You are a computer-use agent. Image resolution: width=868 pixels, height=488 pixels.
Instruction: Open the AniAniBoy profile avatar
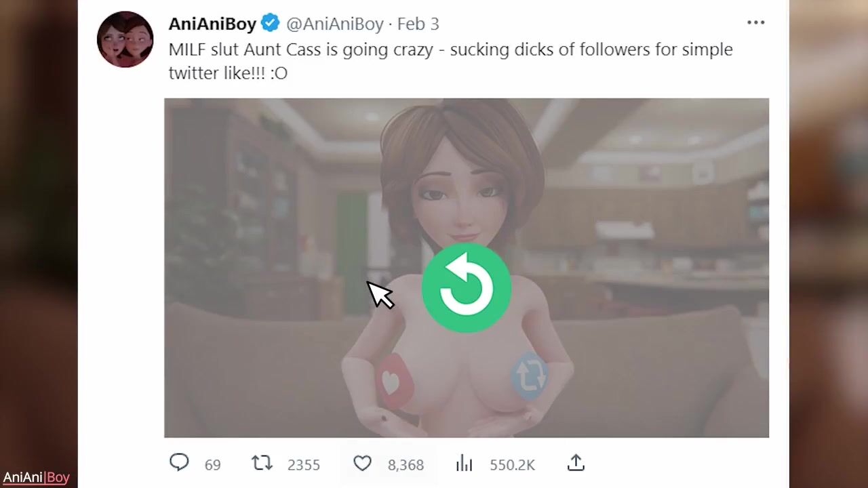[x=125, y=39]
